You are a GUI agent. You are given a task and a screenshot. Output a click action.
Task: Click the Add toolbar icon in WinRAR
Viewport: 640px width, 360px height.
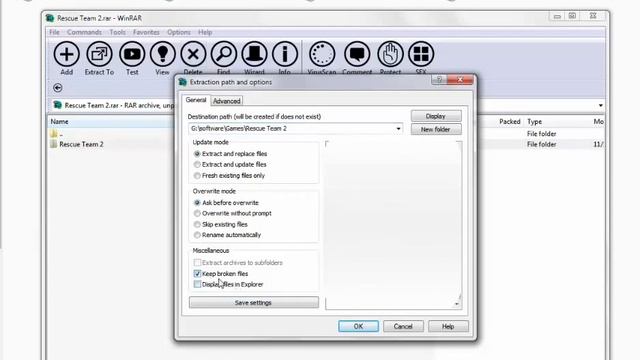67,54
